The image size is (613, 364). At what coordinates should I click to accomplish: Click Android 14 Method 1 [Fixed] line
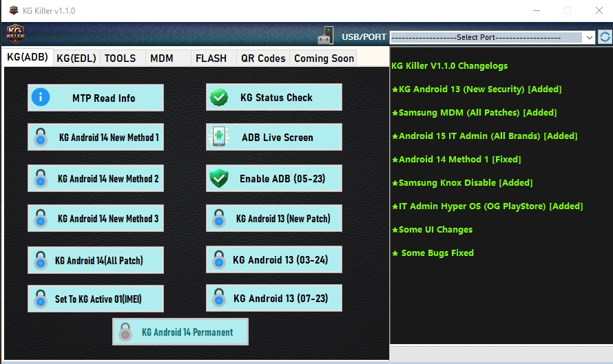[x=456, y=160]
